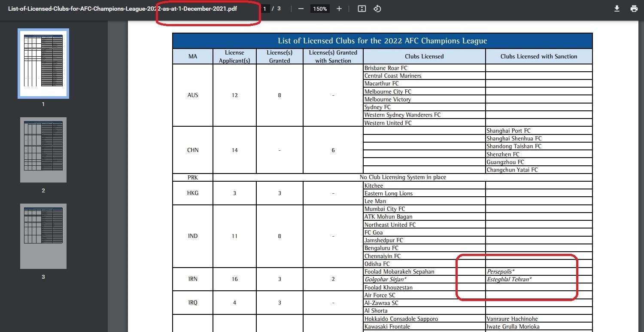Select the page number input field
This screenshot has height=332, width=644.
point(265,9)
